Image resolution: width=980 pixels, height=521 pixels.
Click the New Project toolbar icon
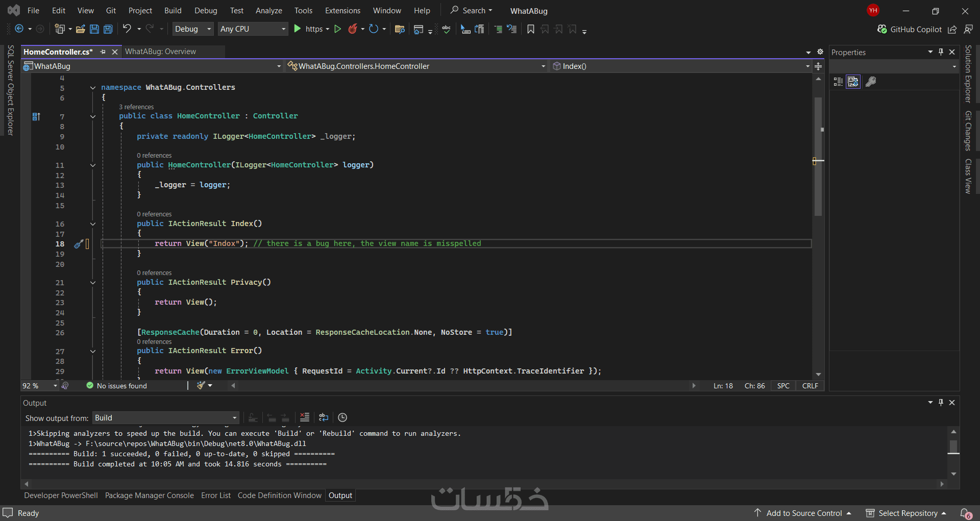pyautogui.click(x=60, y=29)
